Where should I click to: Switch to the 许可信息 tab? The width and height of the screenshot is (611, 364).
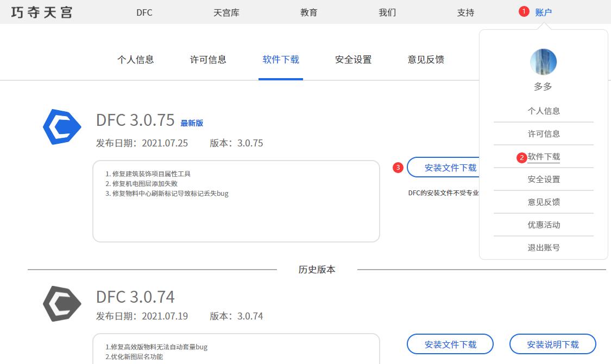208,60
